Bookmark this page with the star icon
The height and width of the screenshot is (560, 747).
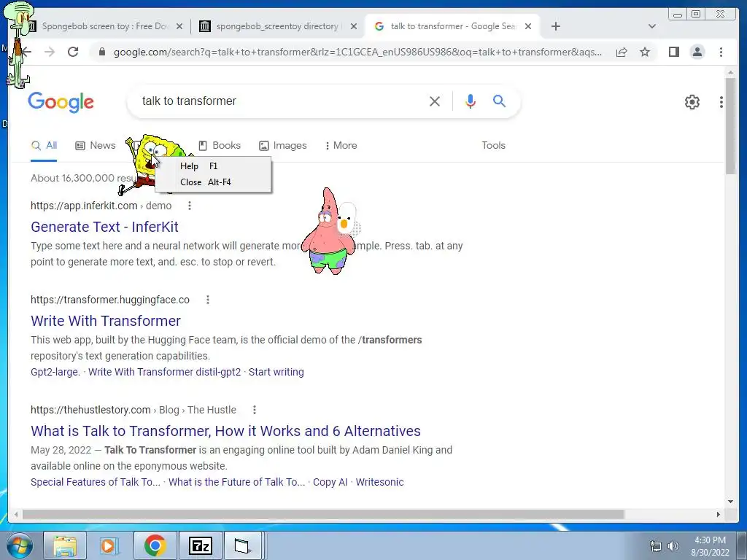(645, 52)
